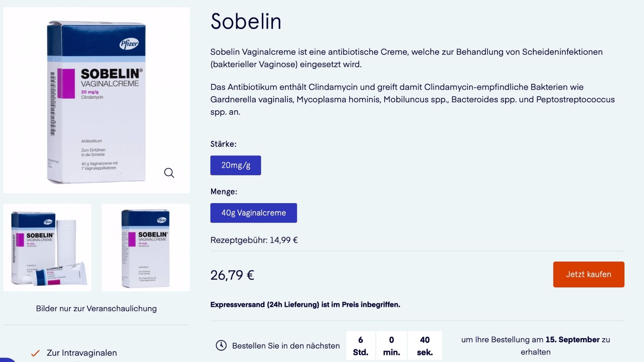The width and height of the screenshot is (644, 362).
Task: Click the minutes box showing 0 min.
Action: [x=391, y=346]
